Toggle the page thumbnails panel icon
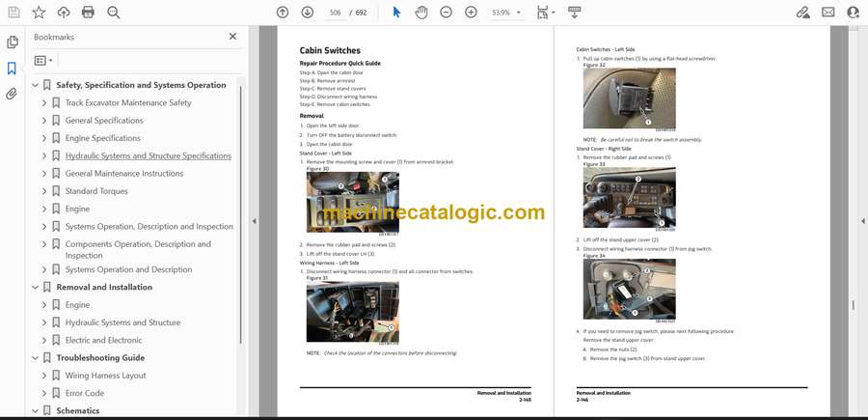 coord(13,42)
